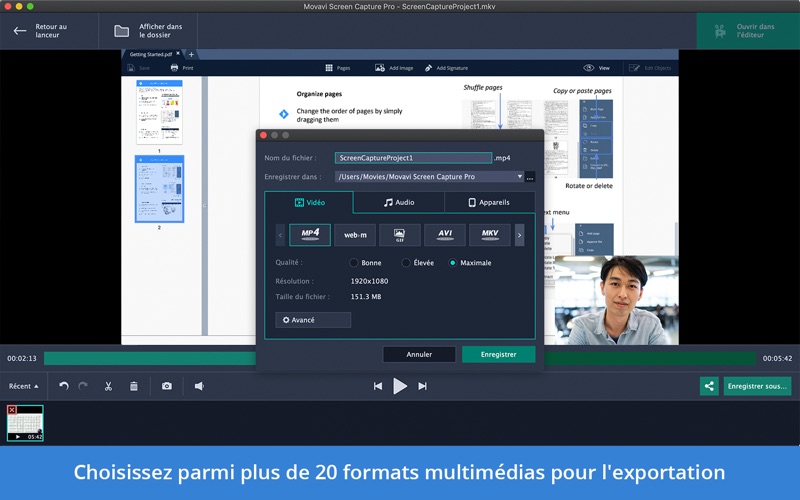
Task: Add a new tab with plus icon
Action: coord(191,54)
